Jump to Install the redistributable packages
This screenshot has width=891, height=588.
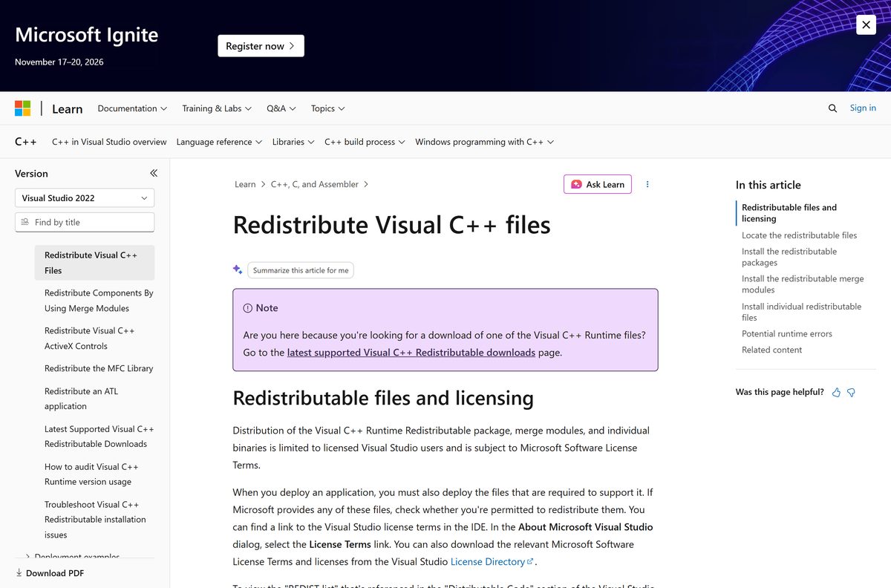(789, 257)
